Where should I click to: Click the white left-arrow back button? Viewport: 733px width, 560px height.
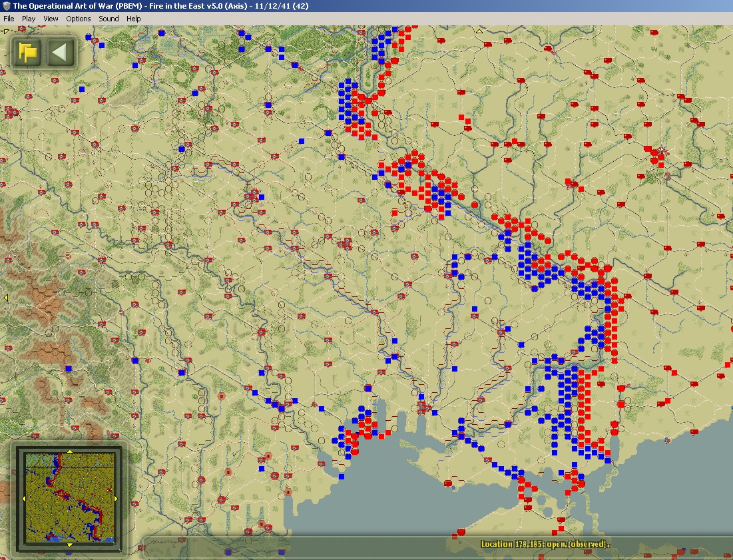click(61, 52)
